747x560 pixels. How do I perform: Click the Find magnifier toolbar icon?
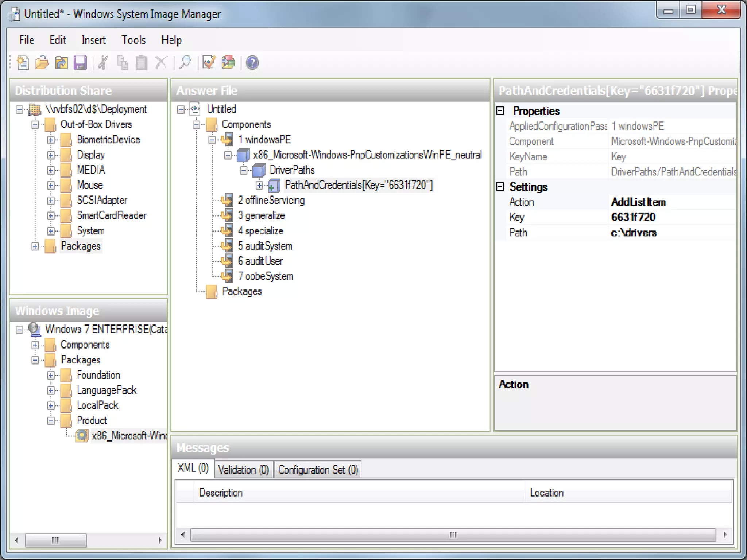[185, 63]
